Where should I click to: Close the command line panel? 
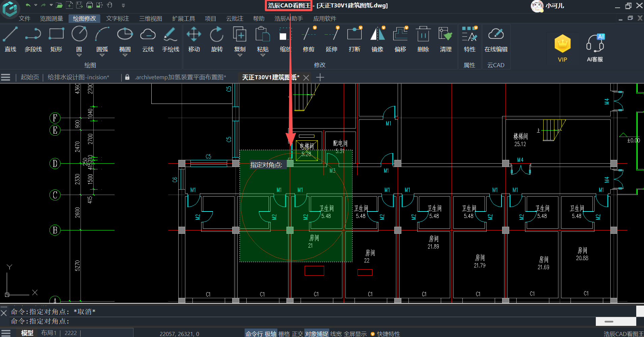[x=4, y=313]
